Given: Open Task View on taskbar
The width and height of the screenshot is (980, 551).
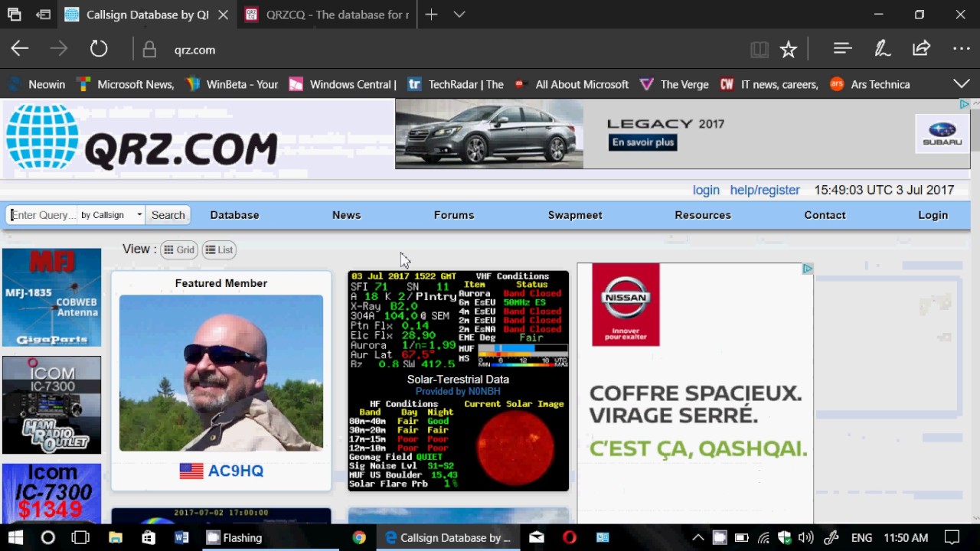Looking at the screenshot, I should (x=80, y=537).
